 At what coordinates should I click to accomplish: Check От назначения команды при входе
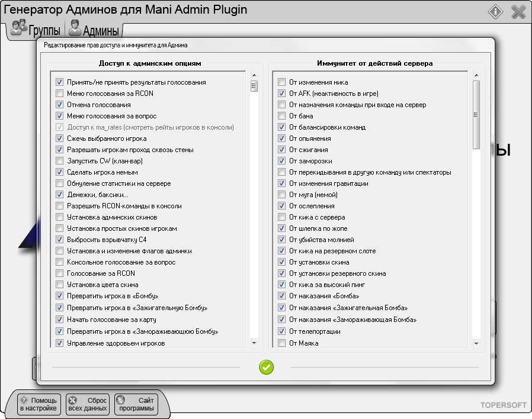point(281,105)
